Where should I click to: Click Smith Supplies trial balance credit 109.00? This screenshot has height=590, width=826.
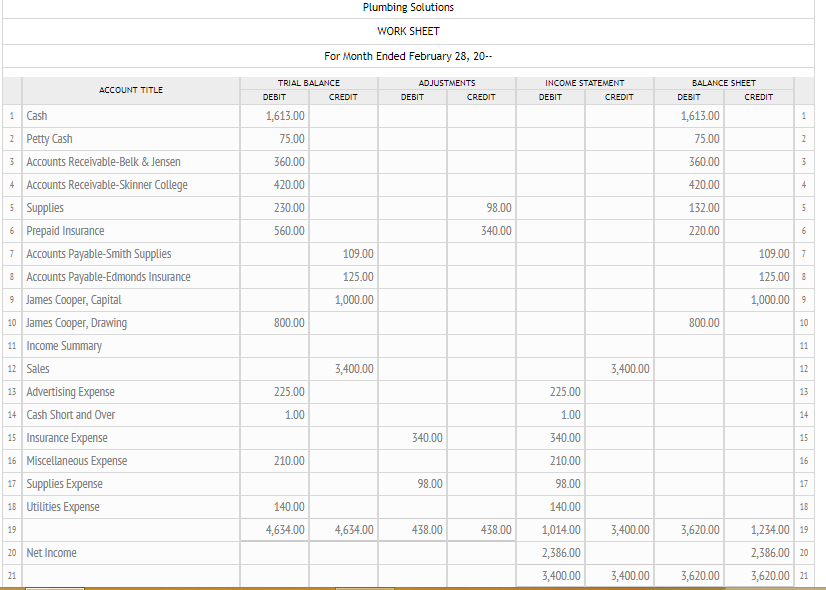(x=343, y=254)
